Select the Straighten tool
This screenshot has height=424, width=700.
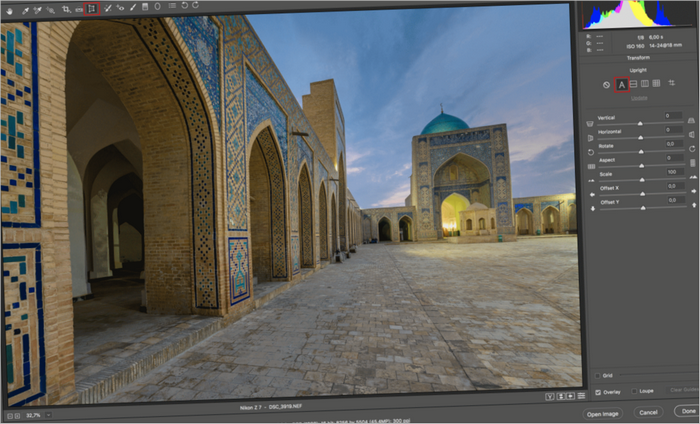click(x=79, y=9)
